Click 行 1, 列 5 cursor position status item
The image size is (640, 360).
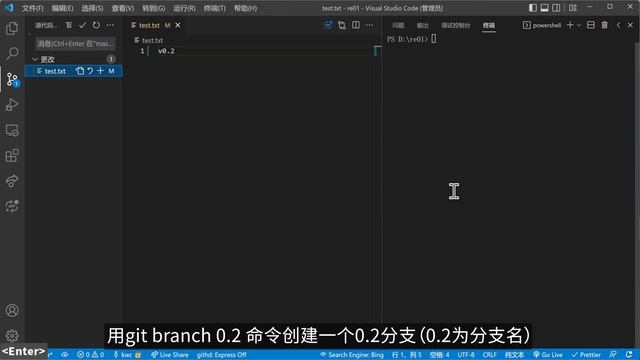click(x=407, y=355)
